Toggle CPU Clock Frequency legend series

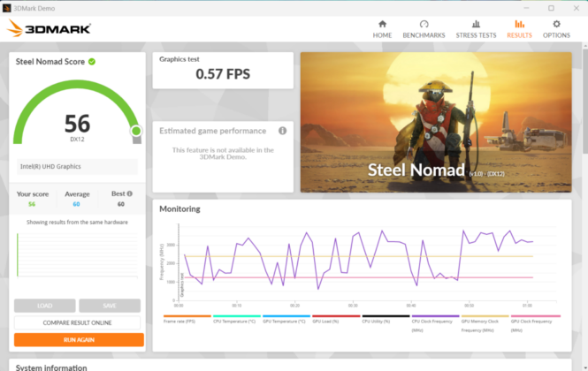(x=435, y=323)
